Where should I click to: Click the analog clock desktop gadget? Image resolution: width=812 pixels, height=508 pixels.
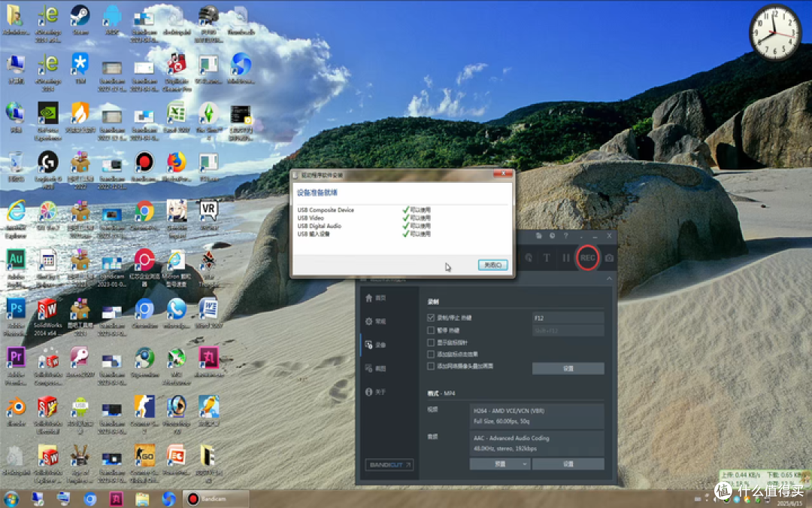[774, 32]
